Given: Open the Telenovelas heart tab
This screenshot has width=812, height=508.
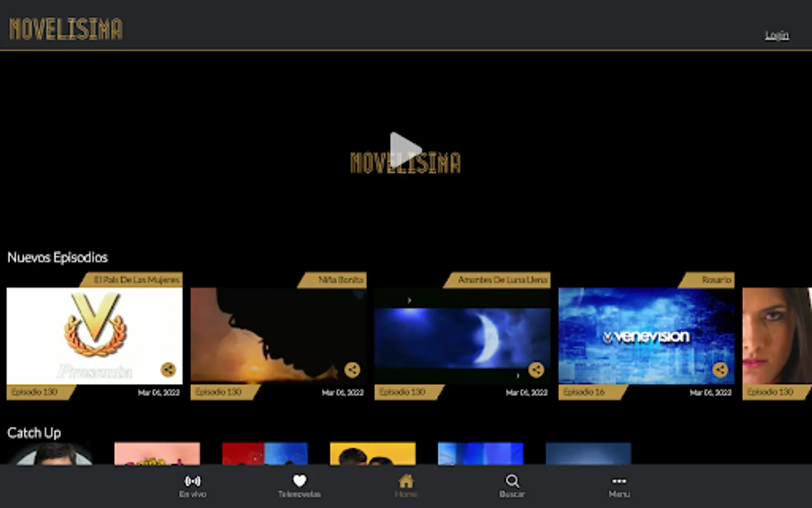Looking at the screenshot, I should pyautogui.click(x=299, y=486).
